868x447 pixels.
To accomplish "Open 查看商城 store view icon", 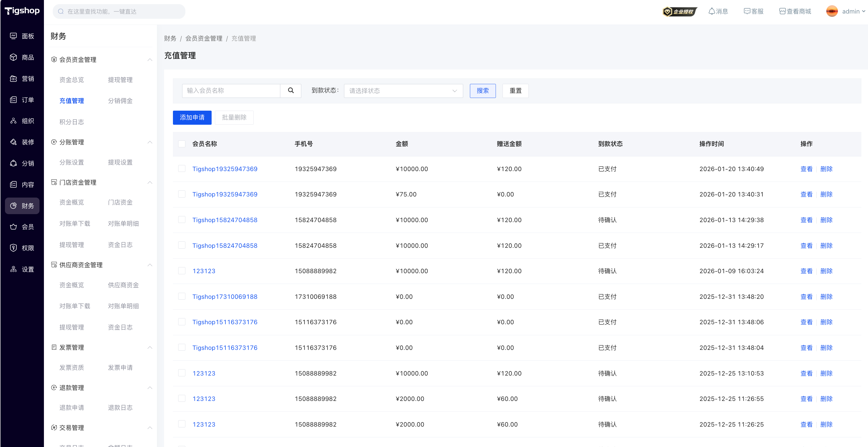I will pyautogui.click(x=782, y=11).
